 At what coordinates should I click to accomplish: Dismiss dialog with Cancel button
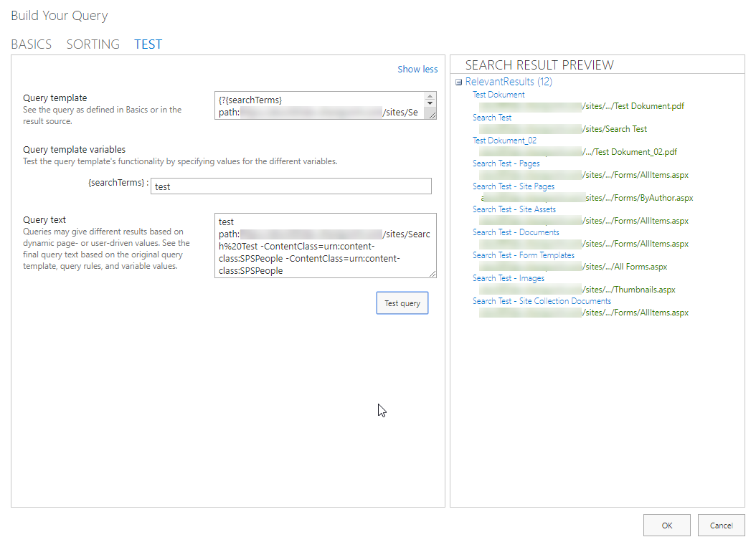tap(722, 525)
